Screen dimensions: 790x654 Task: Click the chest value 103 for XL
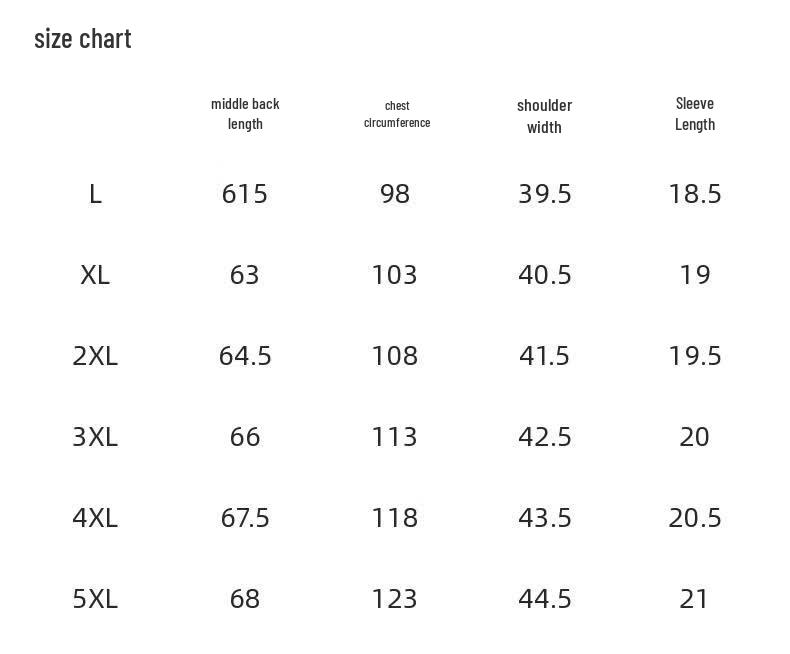(394, 275)
